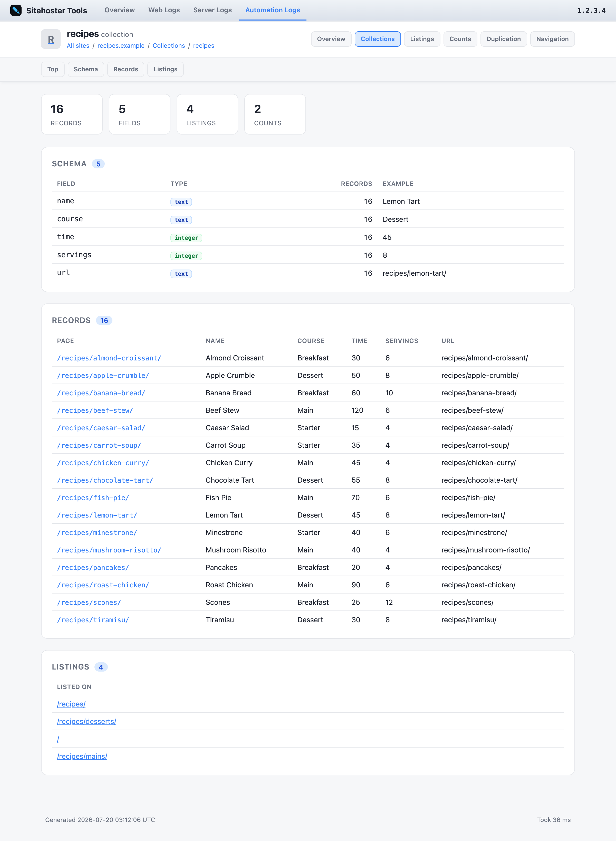Switch to the Listings pill tab in header

pos(422,39)
